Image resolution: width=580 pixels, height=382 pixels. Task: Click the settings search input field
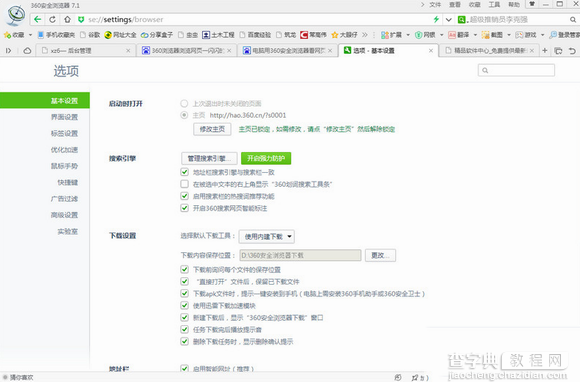click(x=516, y=70)
